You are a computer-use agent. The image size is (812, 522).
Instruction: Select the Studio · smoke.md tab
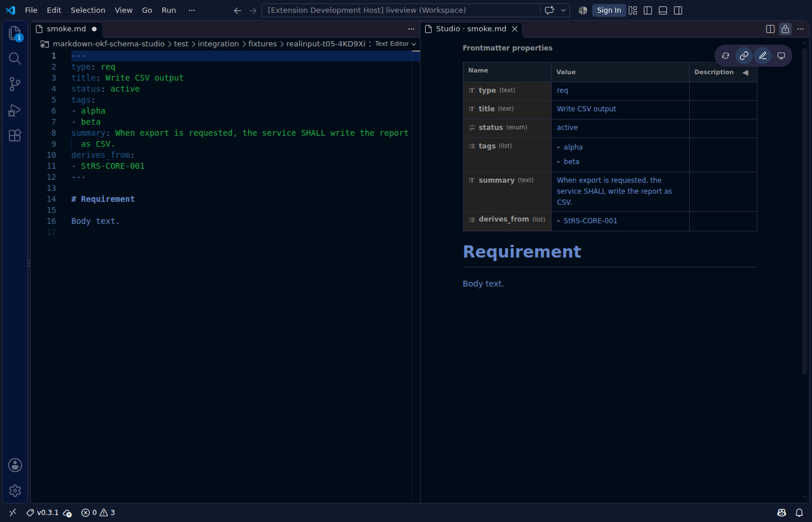(x=471, y=29)
